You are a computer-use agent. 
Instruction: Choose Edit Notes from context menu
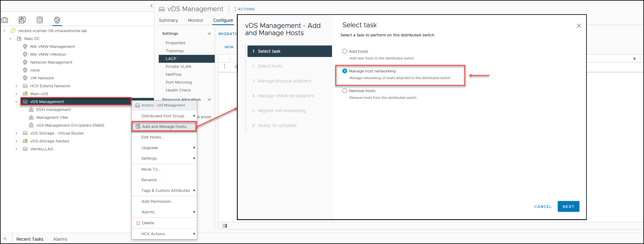point(164,137)
